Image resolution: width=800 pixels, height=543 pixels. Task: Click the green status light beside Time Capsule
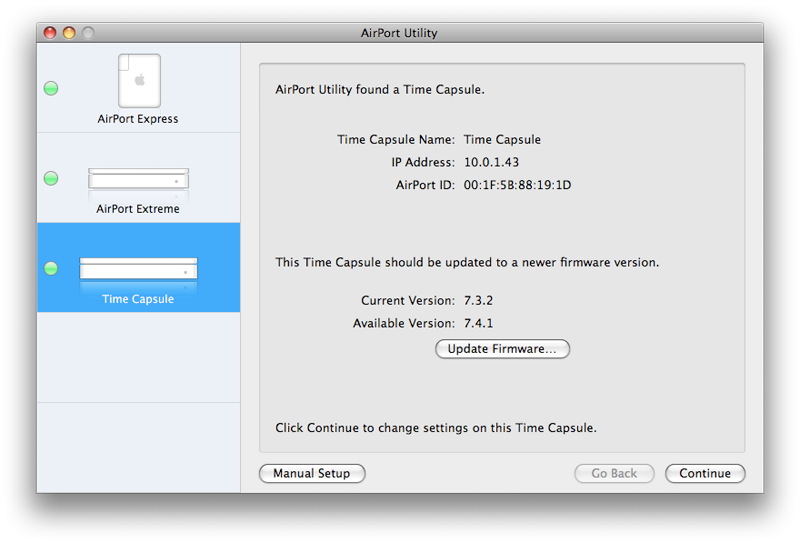coord(51,268)
